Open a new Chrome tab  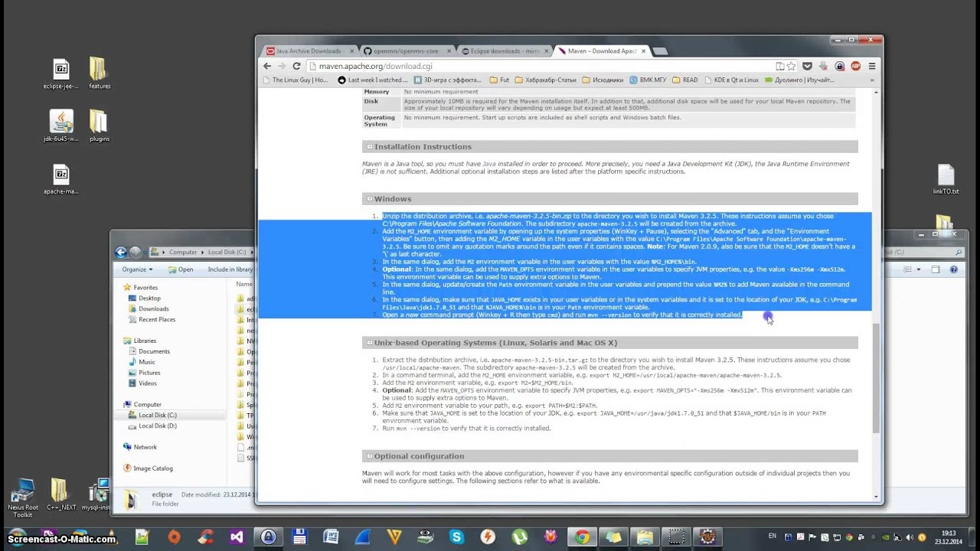click(x=660, y=51)
